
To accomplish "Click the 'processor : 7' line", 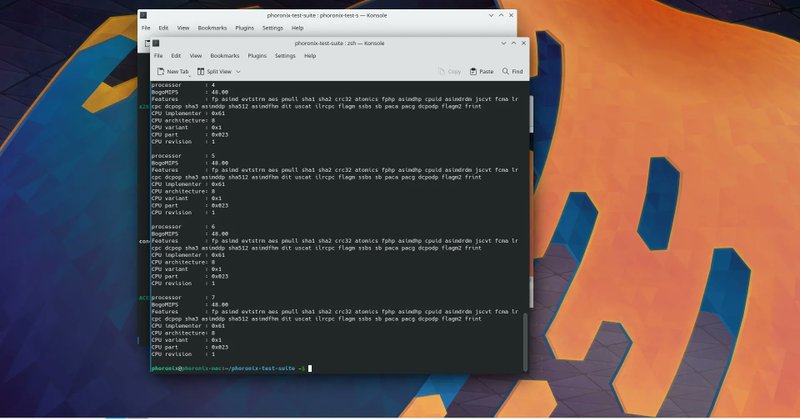I will (183, 298).
